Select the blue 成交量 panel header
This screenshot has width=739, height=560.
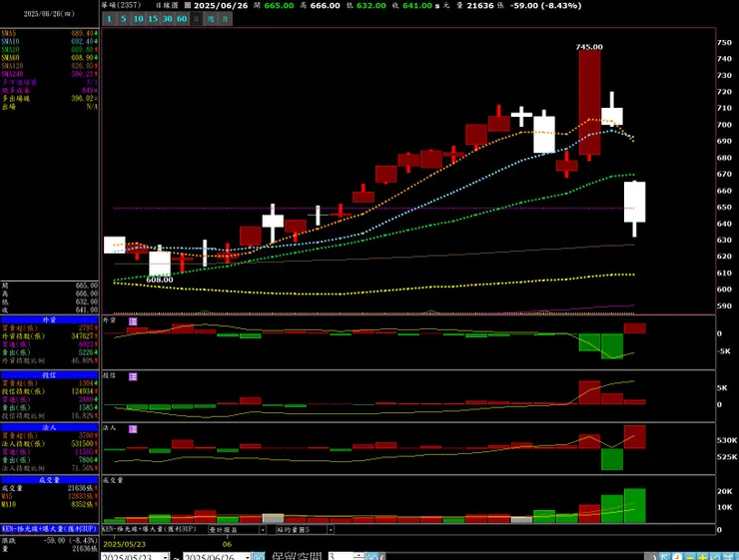tap(50, 480)
